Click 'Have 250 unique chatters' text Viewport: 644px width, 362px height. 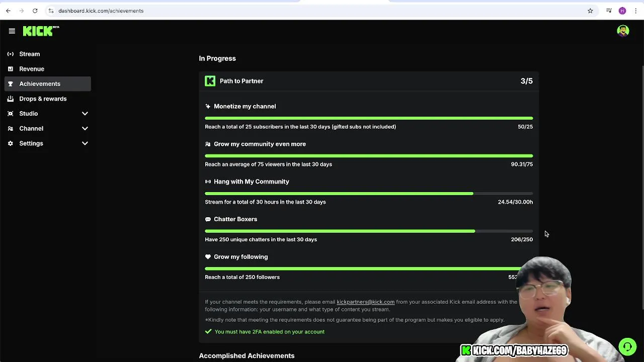[x=261, y=240]
